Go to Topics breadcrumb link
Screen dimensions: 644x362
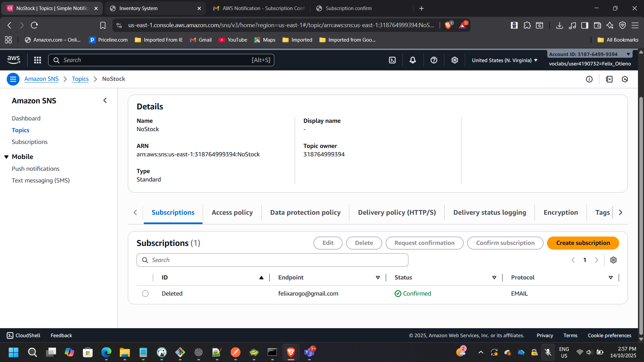click(x=80, y=79)
